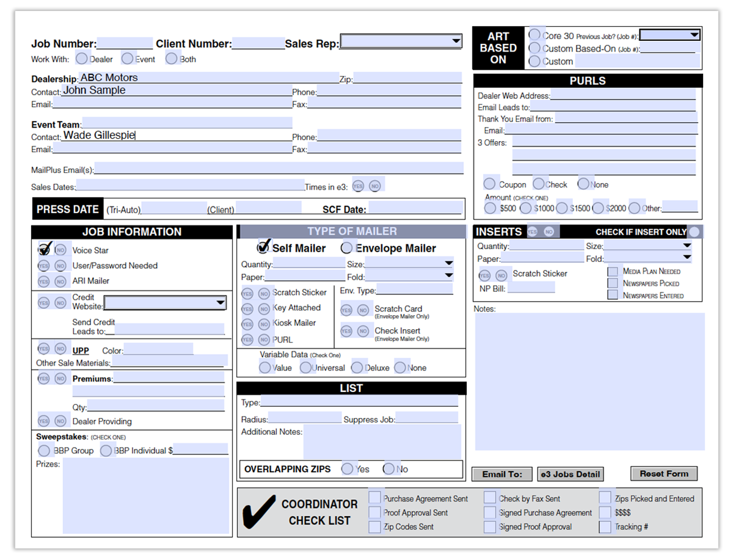
Task: Click the List Additional Notes area
Action: tap(382, 442)
